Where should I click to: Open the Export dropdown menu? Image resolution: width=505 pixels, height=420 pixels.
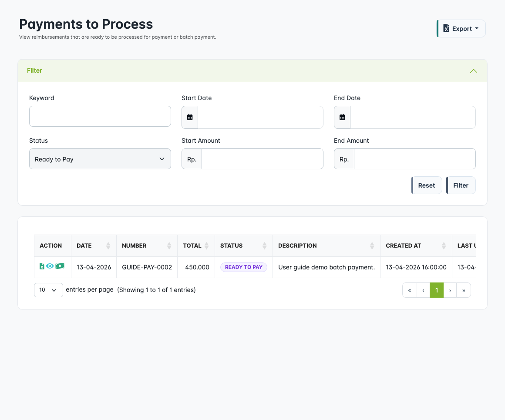tap(461, 28)
